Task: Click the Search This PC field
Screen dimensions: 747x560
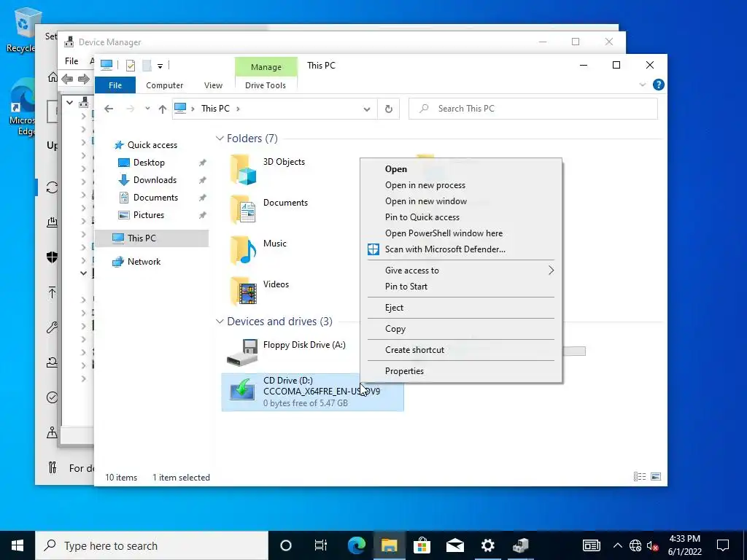Action: 533,109
